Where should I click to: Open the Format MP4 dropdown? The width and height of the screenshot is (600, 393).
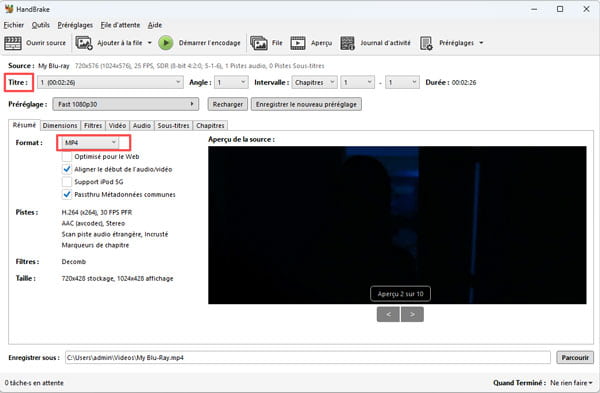click(90, 143)
